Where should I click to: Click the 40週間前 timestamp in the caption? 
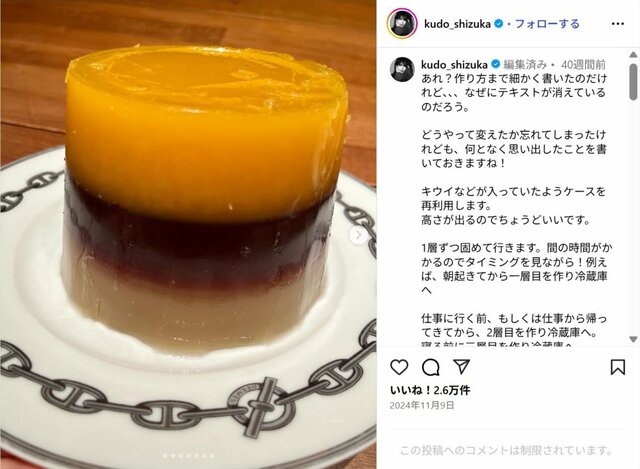(x=583, y=64)
